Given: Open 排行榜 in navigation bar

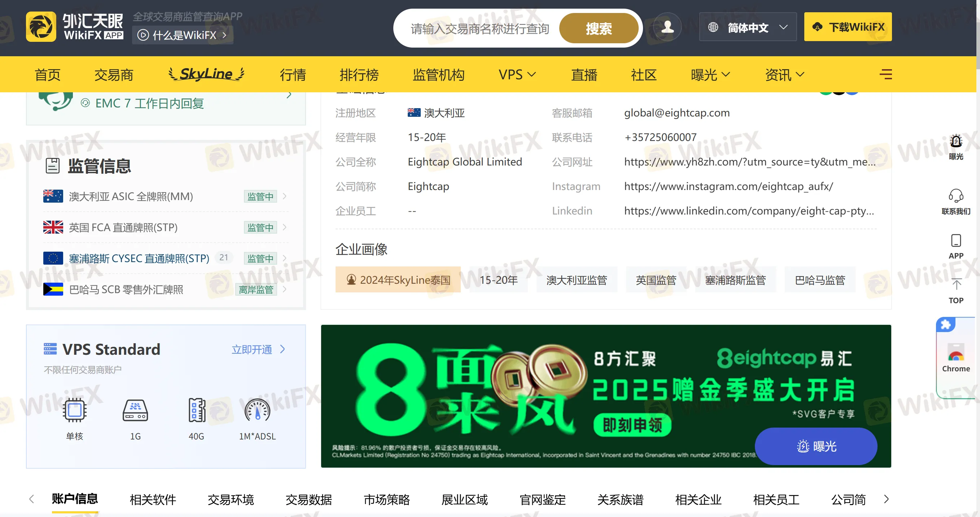Looking at the screenshot, I should 359,75.
